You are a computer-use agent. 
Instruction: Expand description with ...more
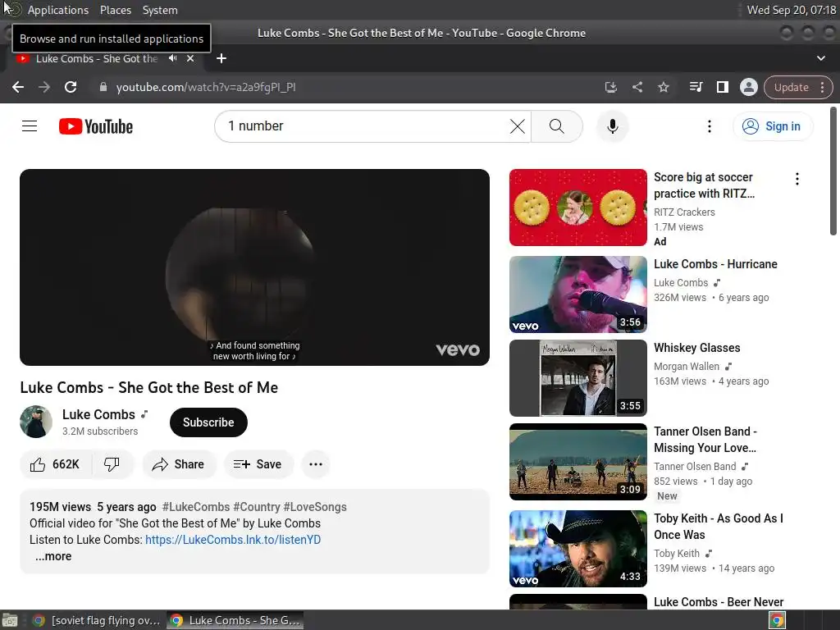53,556
